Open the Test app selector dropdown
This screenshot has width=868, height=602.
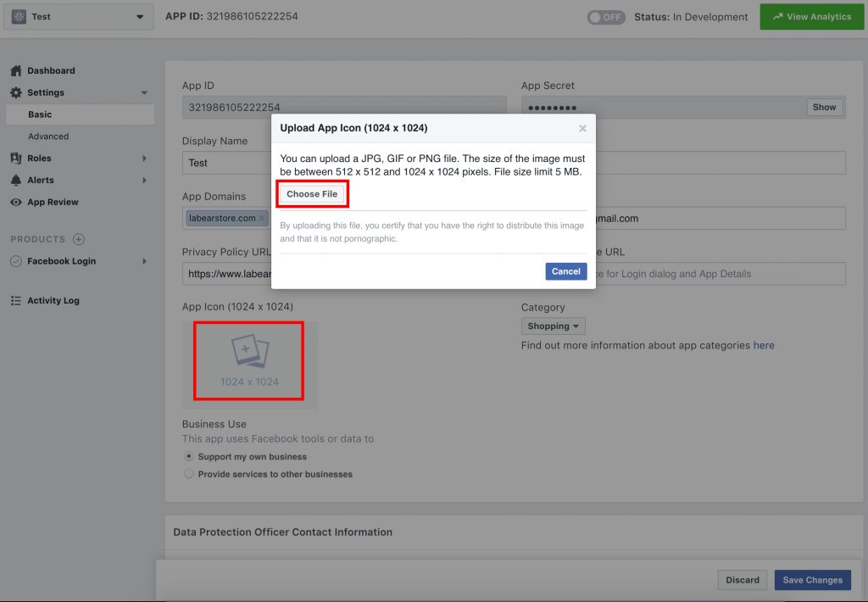point(79,17)
